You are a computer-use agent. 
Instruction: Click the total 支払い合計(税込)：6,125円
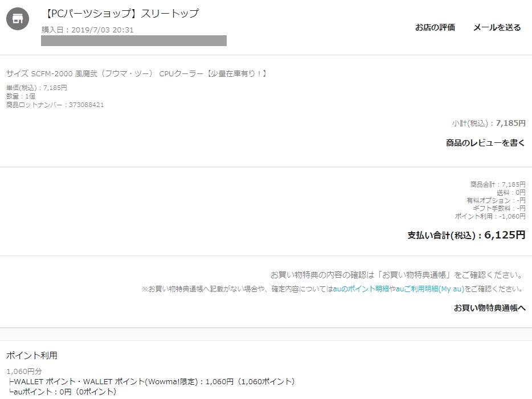(x=466, y=235)
